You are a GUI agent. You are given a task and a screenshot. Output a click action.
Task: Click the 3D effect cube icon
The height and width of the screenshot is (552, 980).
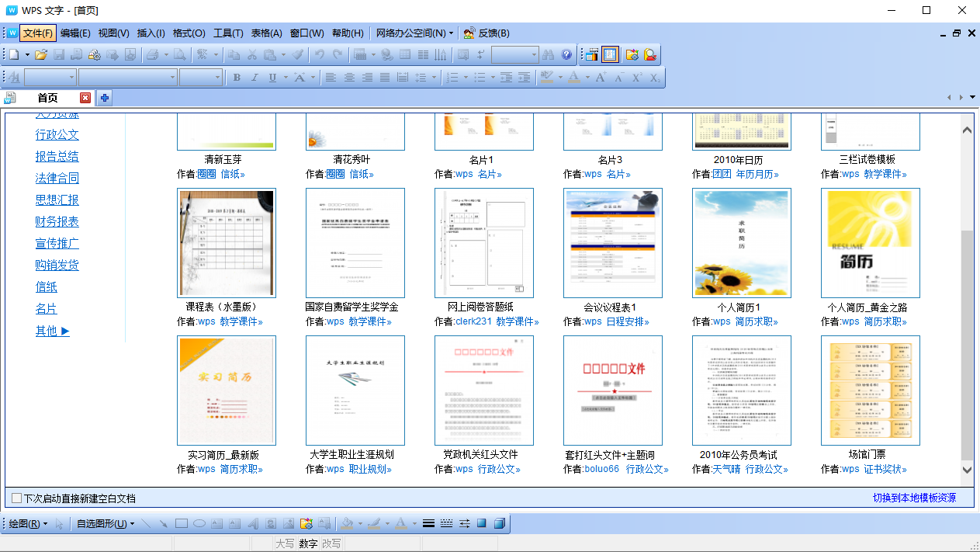pos(500,523)
